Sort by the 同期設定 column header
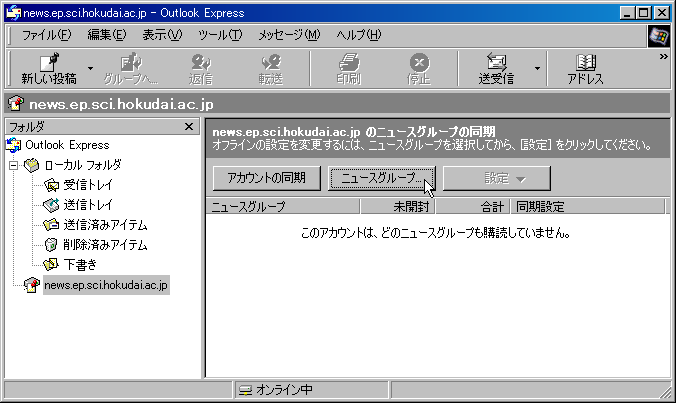Screen dimensions: 676x403 click(588, 207)
